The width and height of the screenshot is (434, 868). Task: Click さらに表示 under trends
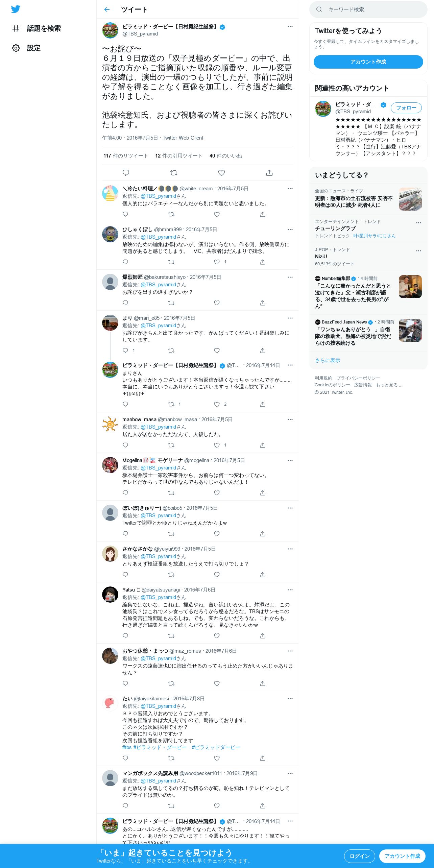click(x=328, y=360)
